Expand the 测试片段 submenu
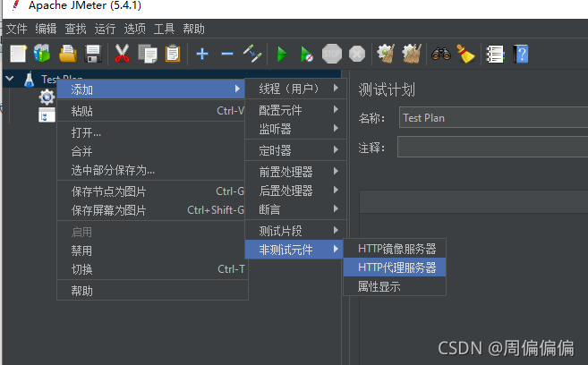 295,231
